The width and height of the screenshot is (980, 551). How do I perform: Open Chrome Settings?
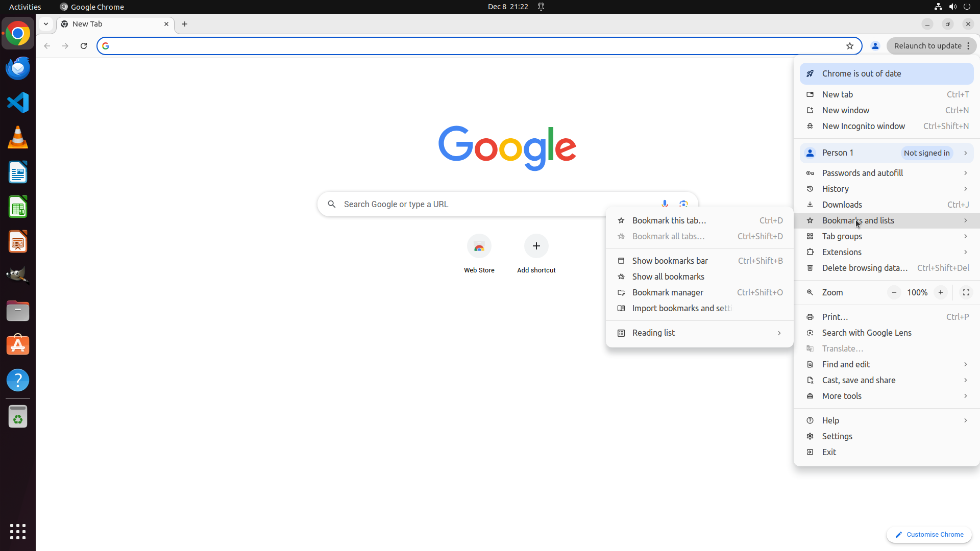tap(887, 436)
